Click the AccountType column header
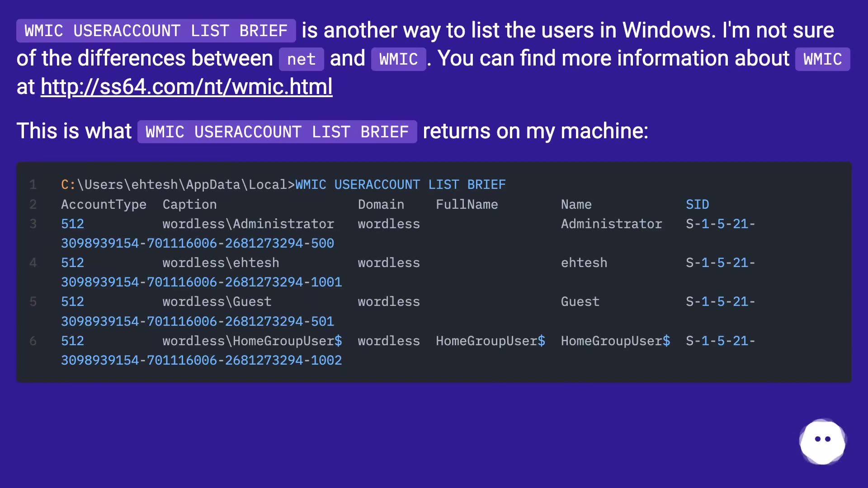 [104, 204]
